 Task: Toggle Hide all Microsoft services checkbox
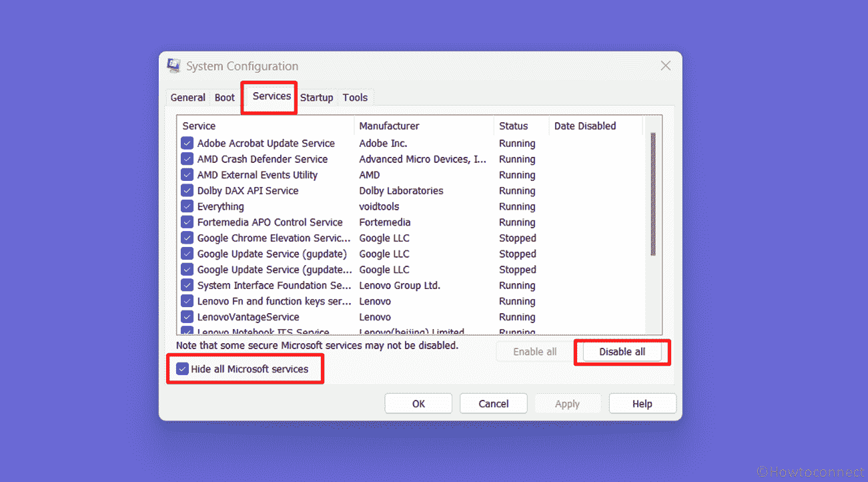pos(182,369)
